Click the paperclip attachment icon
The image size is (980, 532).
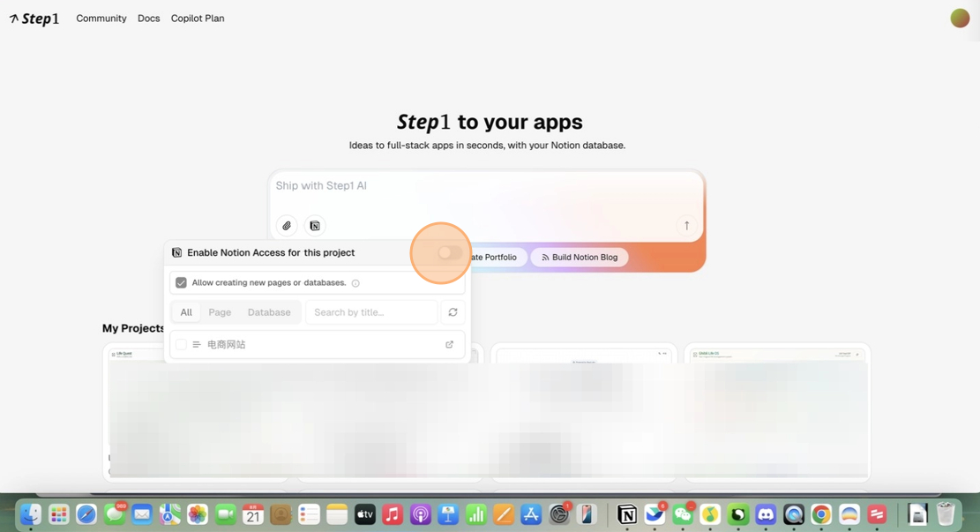[x=287, y=226]
